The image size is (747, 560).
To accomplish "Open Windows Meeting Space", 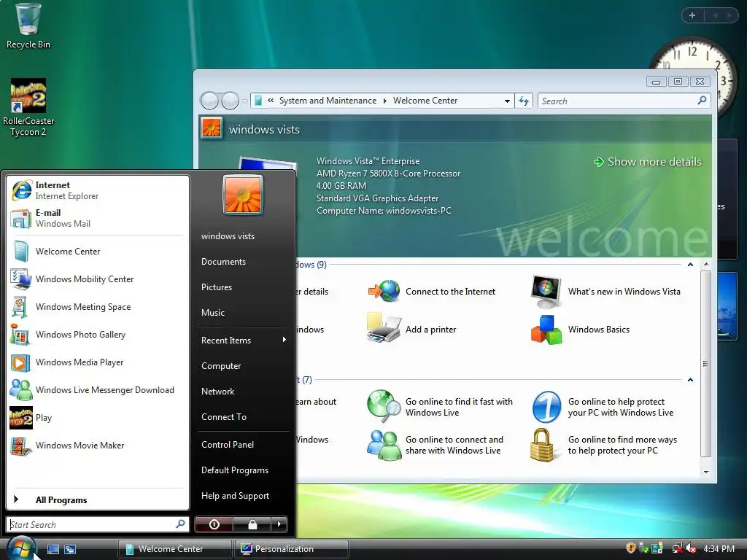I will (x=98, y=307).
